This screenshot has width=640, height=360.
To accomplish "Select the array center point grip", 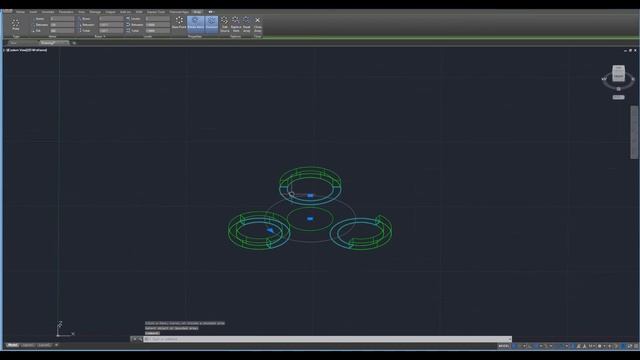I will point(310,219).
